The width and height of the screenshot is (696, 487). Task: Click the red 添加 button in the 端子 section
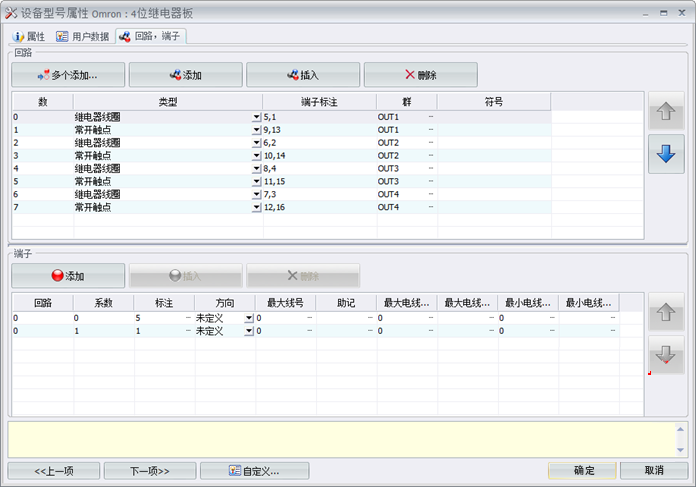point(68,276)
